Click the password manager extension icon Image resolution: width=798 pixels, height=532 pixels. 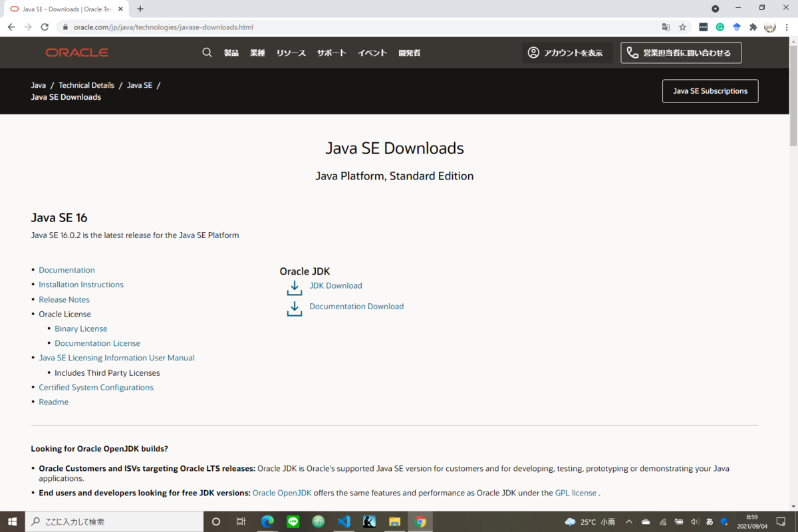tap(704, 27)
